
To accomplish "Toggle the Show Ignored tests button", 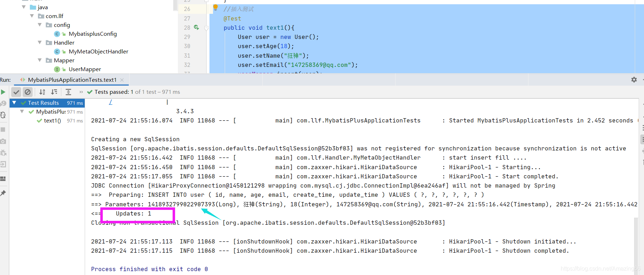I will click(28, 92).
